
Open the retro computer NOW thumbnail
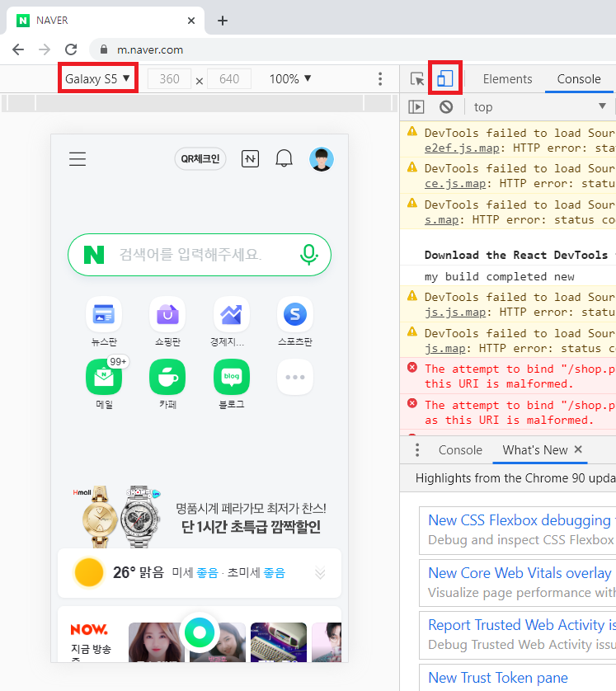coord(279,642)
